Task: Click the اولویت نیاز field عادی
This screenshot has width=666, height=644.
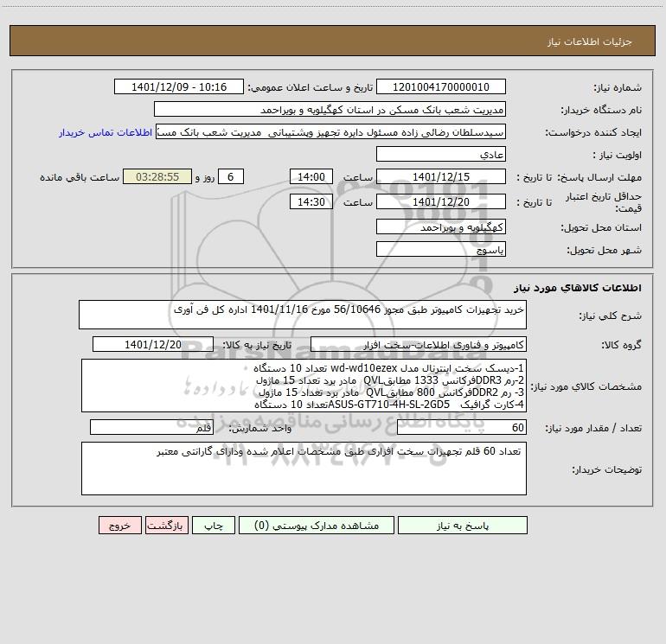Action: pyautogui.click(x=441, y=154)
